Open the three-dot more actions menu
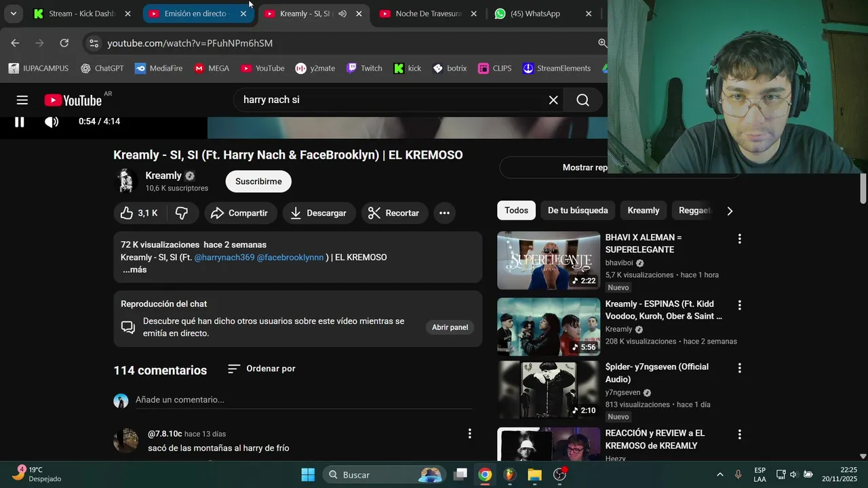 tap(444, 213)
